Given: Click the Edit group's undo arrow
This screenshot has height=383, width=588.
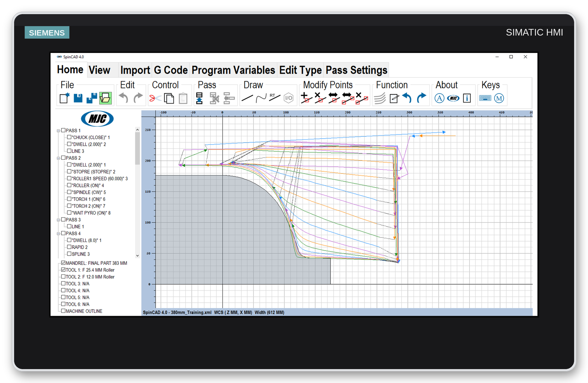Looking at the screenshot, I should point(123,98).
